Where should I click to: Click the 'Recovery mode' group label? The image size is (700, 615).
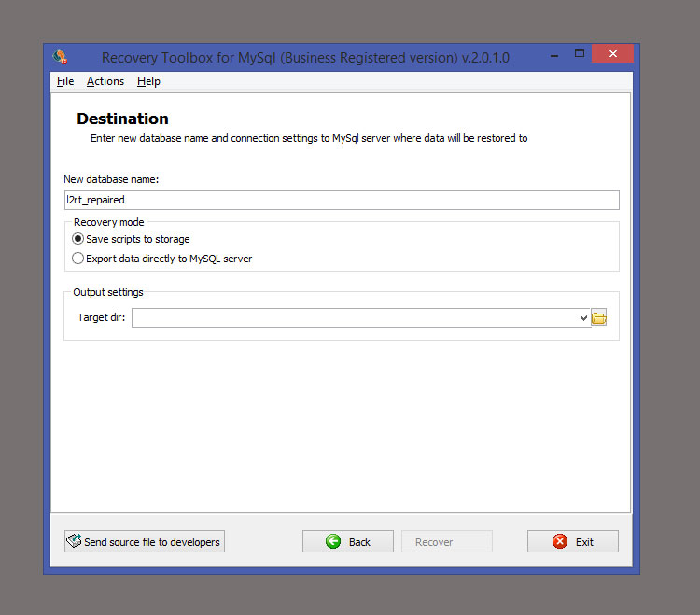tap(109, 222)
